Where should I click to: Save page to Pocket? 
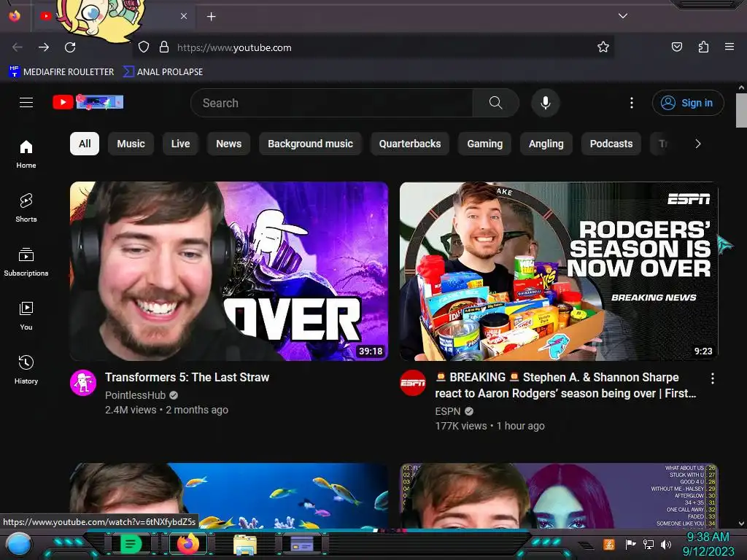tap(677, 47)
